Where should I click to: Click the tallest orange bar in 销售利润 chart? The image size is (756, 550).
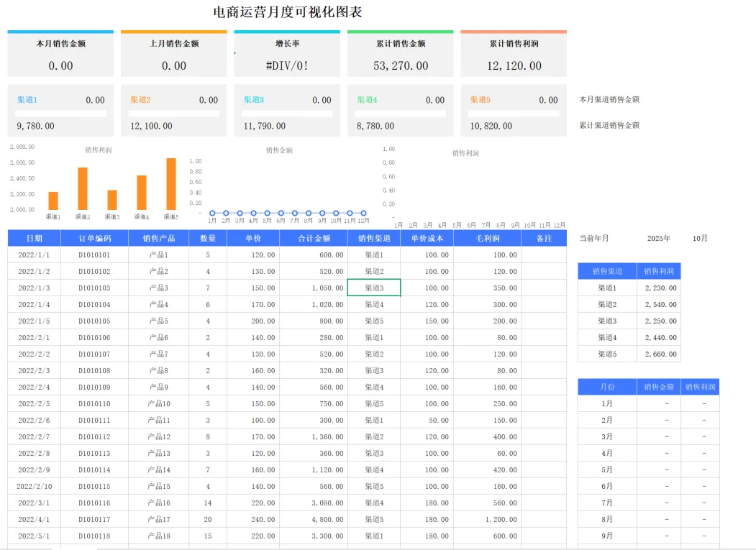[x=170, y=183]
